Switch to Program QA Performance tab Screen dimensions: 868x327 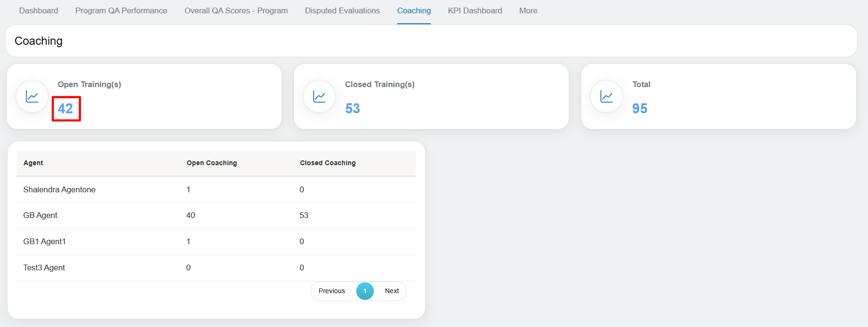pyautogui.click(x=121, y=10)
